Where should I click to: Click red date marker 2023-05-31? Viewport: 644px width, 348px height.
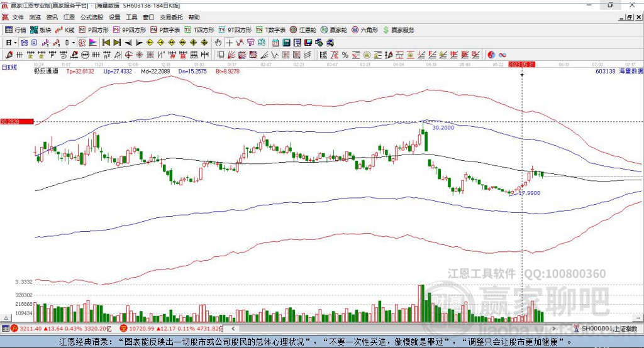coord(521,65)
